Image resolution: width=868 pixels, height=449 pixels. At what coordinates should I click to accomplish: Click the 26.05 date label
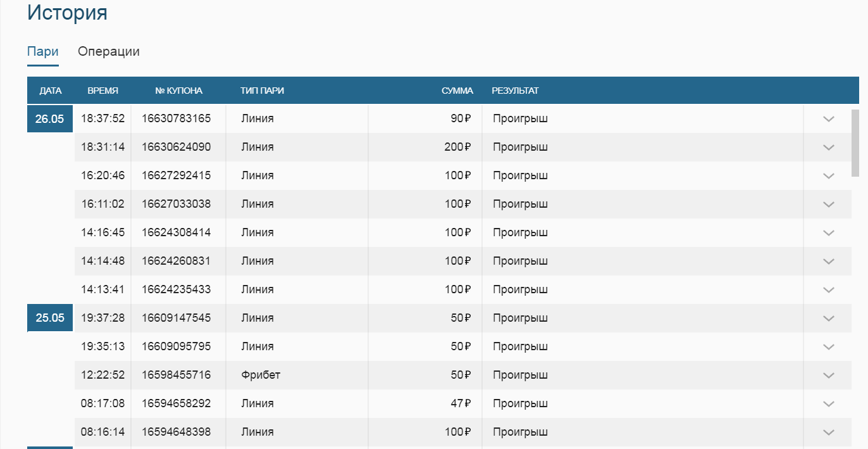50,119
